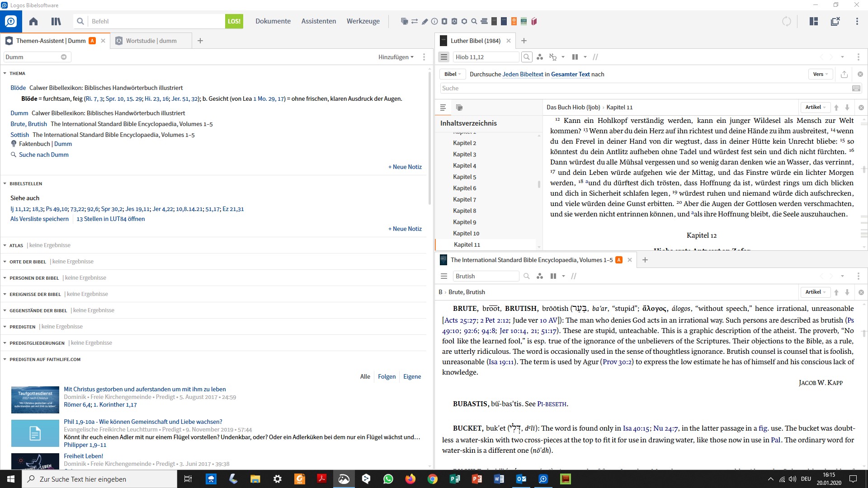Viewport: 868px width, 488px height.
Task: Click the next-article down arrow in Luther Bibel
Action: pyautogui.click(x=847, y=108)
